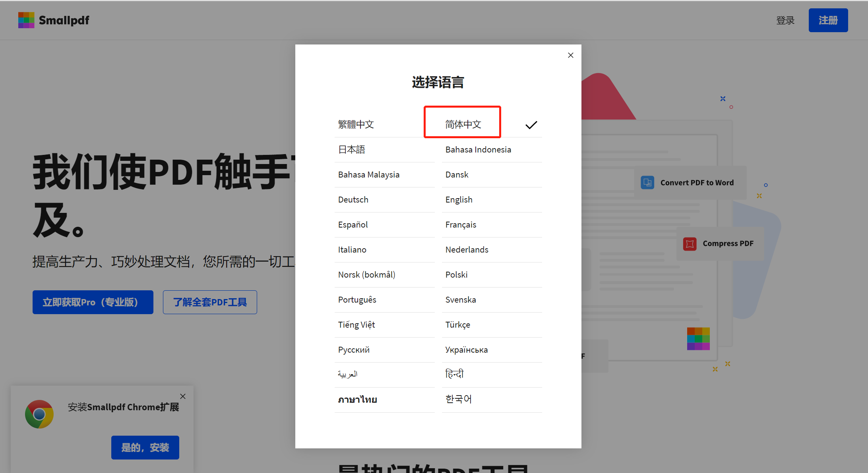Switch language to Deutsch
The width and height of the screenshot is (868, 473).
tap(353, 199)
